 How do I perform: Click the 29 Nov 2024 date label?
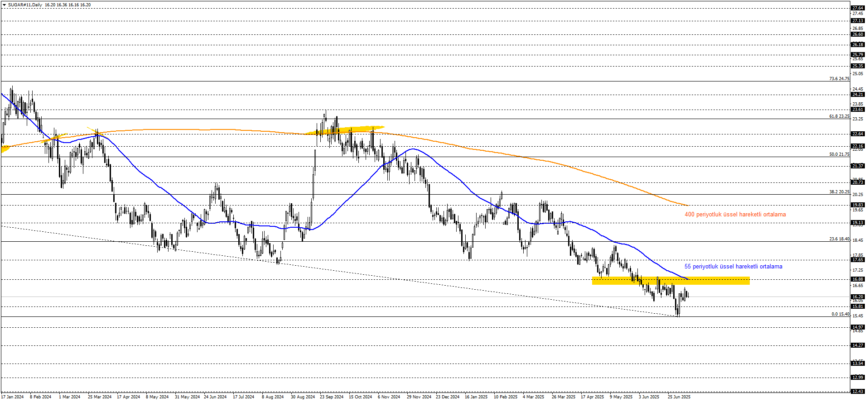click(x=419, y=397)
